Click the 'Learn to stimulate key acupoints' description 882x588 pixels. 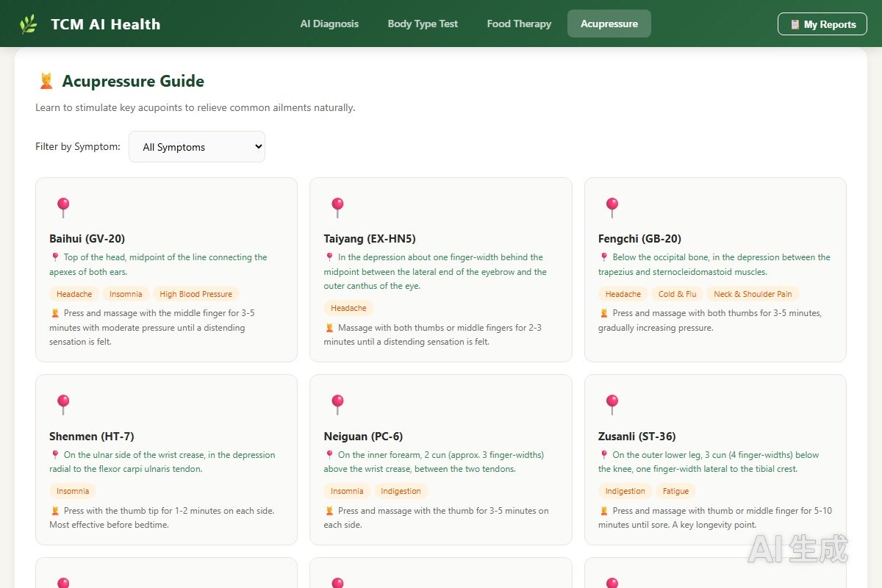coord(196,107)
